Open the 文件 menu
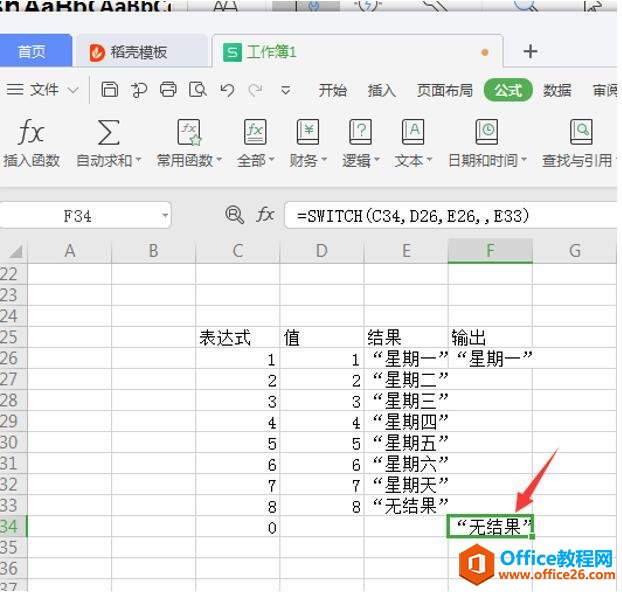Screen dimensions: 622x592 pos(44,90)
